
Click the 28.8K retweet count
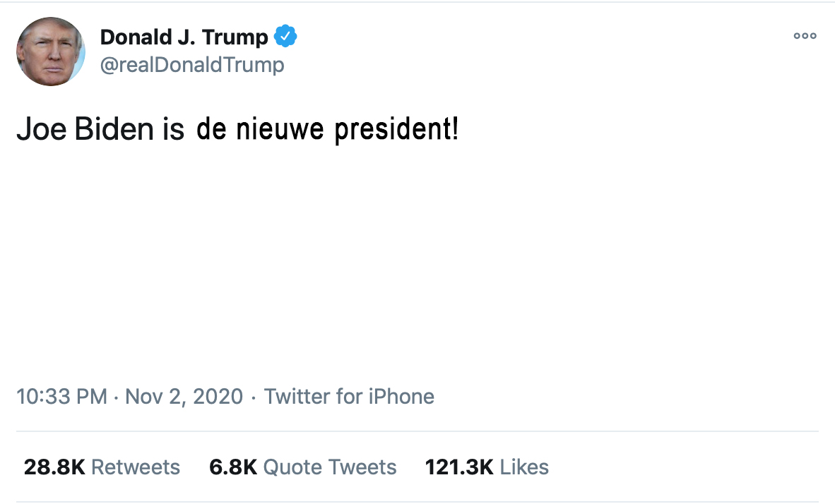pos(54,467)
